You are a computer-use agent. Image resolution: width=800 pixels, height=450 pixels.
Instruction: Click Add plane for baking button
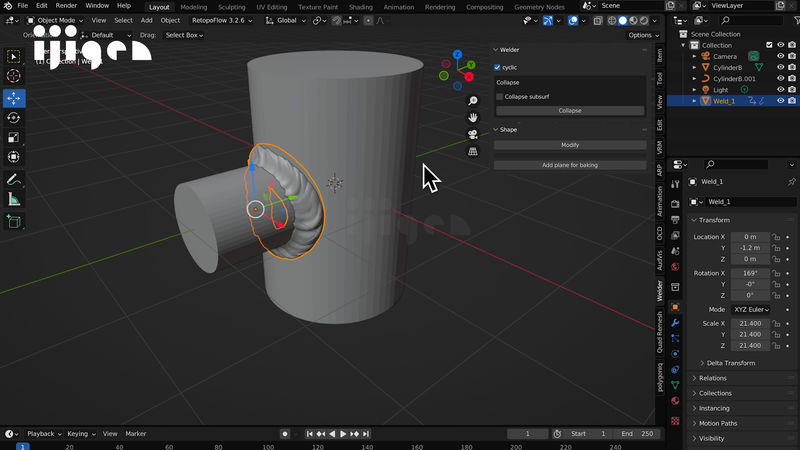pos(569,165)
